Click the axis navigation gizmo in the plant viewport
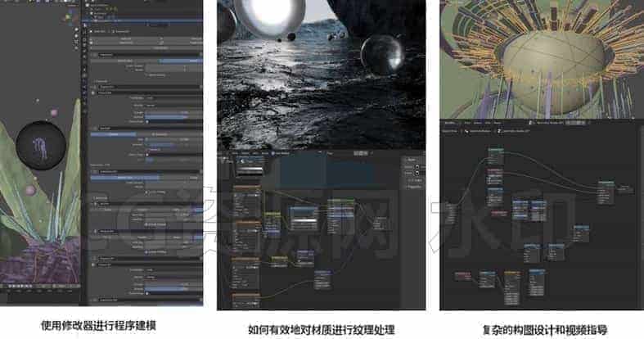The width and height of the screenshot is (644, 339). coord(69,18)
